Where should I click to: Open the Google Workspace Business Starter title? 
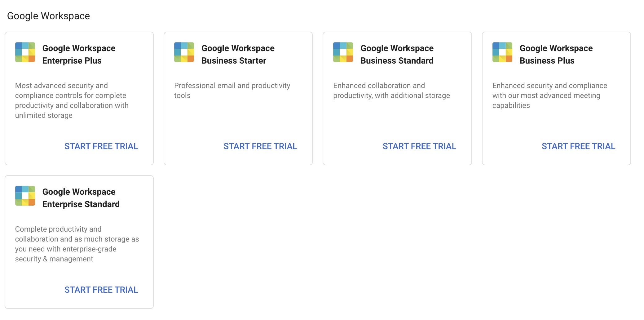[x=238, y=54]
